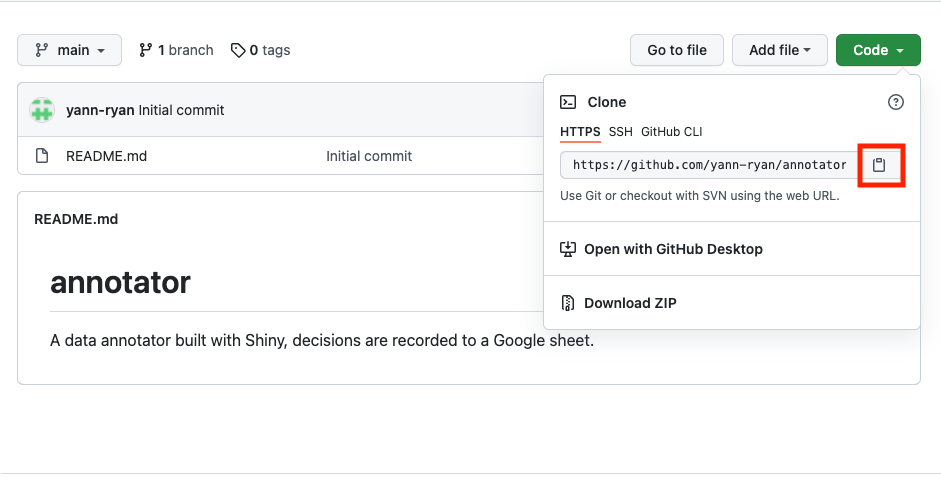This screenshot has width=941, height=496.
Task: Open the main branch dropdown
Action: pos(70,50)
